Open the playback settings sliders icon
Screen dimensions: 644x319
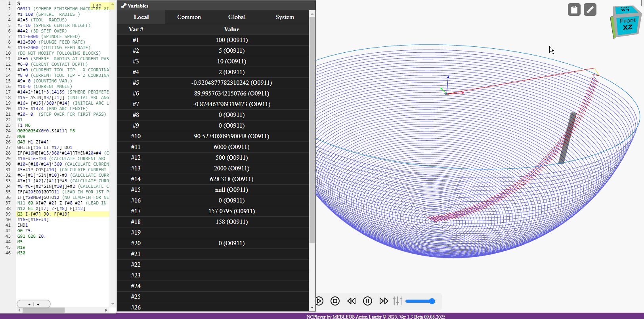click(397, 301)
